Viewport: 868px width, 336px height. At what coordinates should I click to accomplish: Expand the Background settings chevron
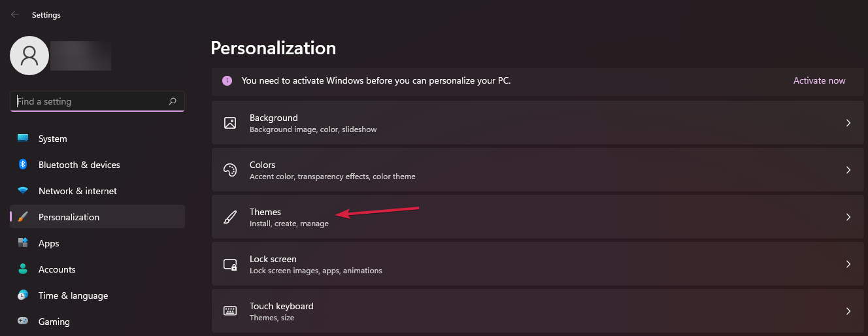pyautogui.click(x=848, y=123)
